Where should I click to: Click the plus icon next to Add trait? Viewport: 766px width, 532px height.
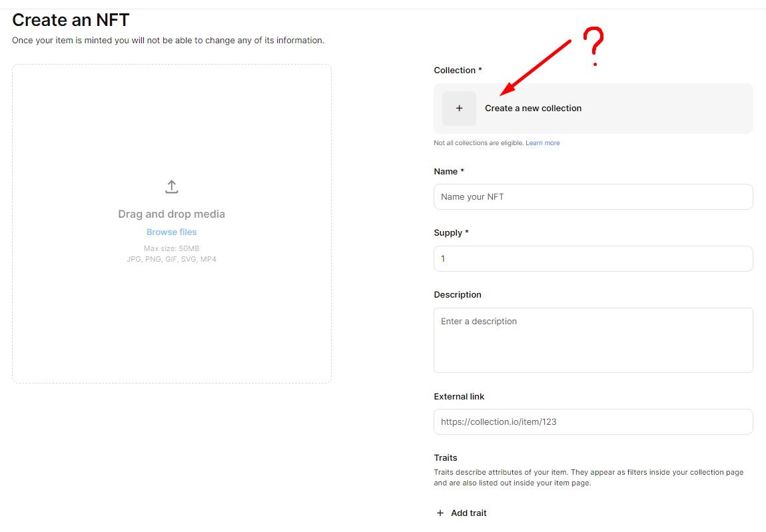pyautogui.click(x=440, y=513)
